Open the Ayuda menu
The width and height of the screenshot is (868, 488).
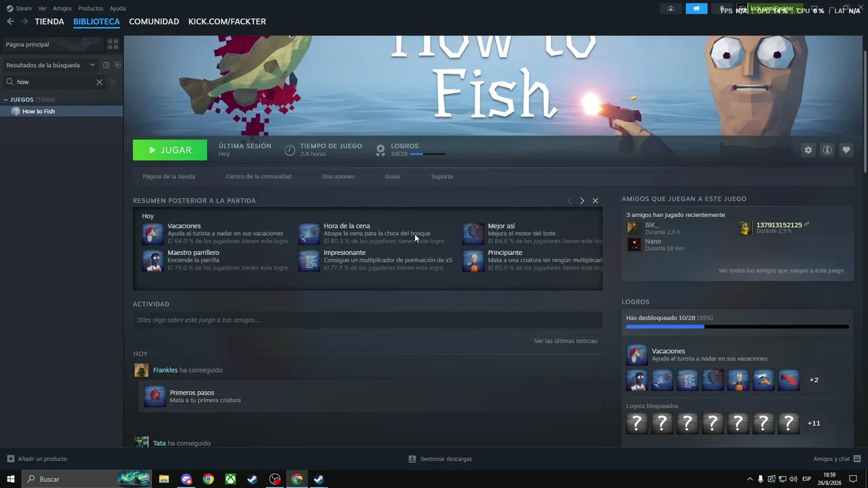point(118,9)
